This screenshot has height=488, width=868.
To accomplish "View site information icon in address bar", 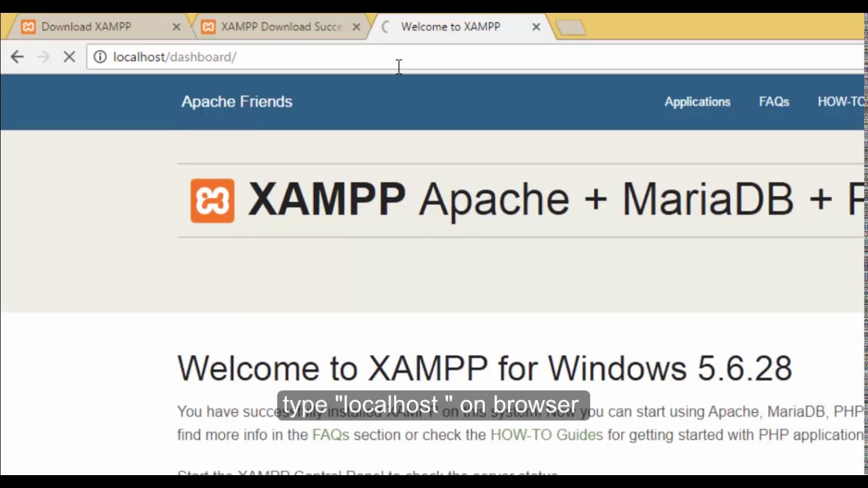I will (x=100, y=57).
